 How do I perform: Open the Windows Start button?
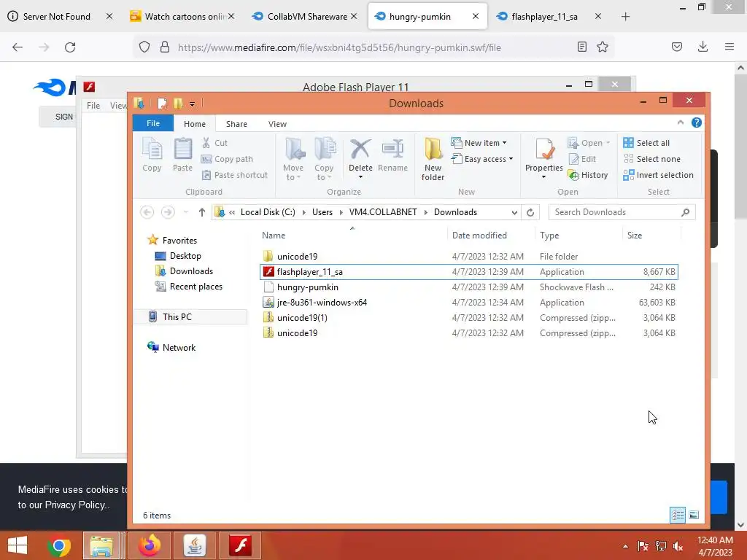point(18,545)
